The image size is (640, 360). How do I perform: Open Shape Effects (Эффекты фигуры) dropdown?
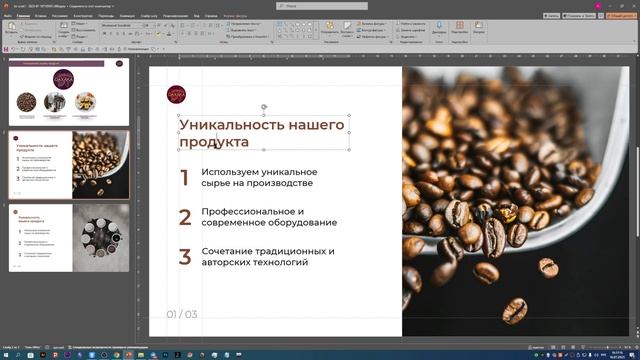click(372, 37)
